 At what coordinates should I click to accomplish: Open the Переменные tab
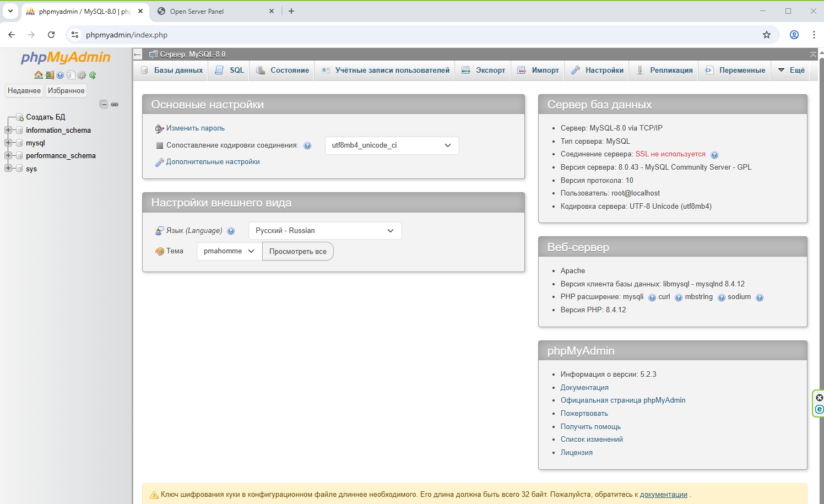735,70
